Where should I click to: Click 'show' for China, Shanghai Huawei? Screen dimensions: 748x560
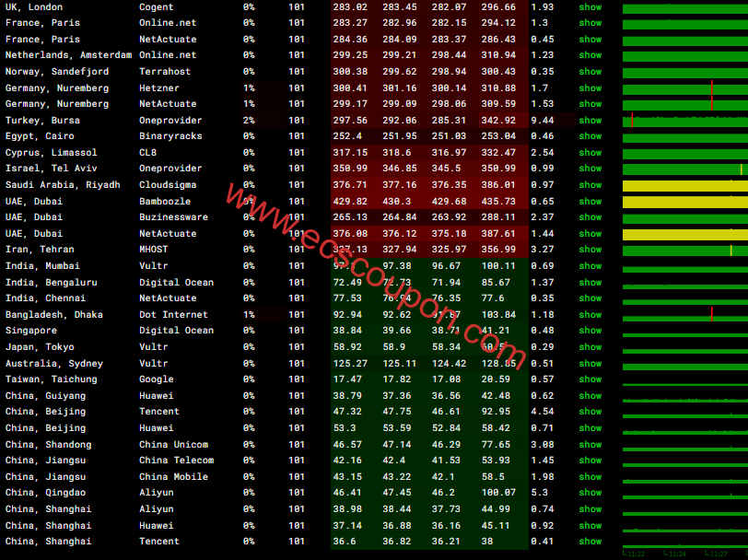[590, 526]
